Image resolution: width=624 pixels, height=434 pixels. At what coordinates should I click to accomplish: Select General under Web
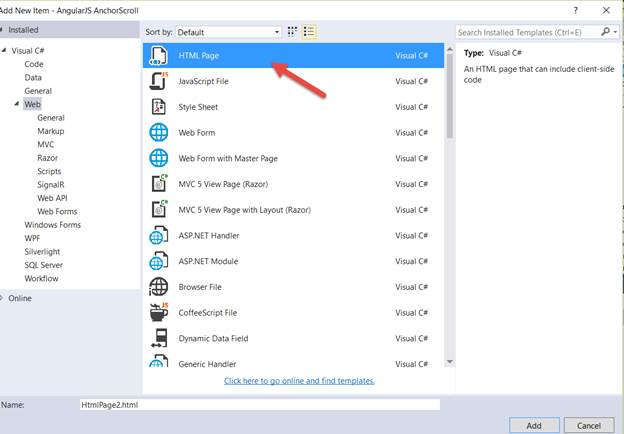tap(51, 118)
